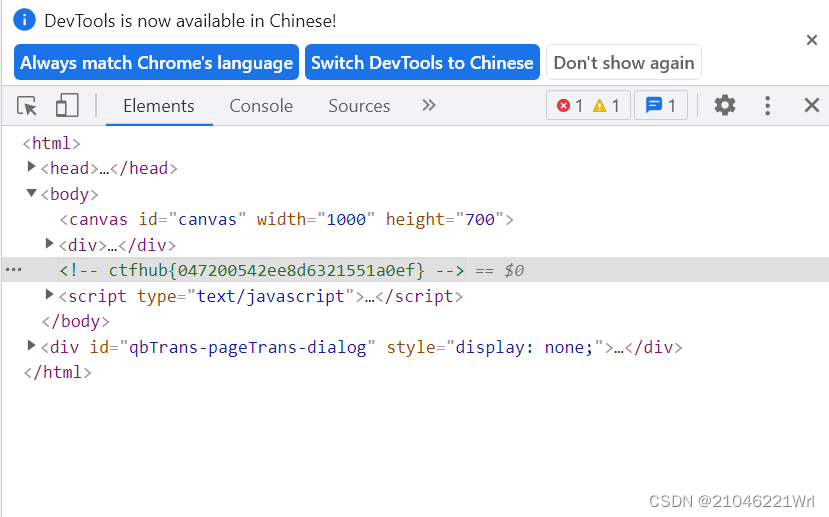Screen dimensions: 829x517
Task: Select the closing body tag
Action: click(x=76, y=321)
